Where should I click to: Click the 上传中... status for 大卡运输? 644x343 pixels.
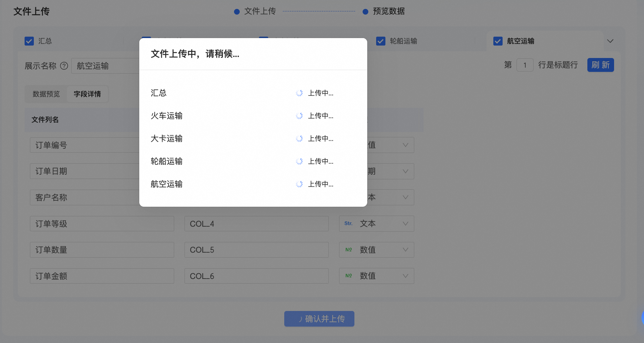point(321,139)
